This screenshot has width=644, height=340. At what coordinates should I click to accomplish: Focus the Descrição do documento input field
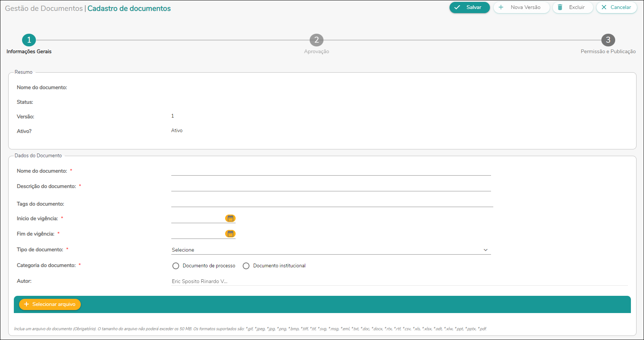pos(331,186)
